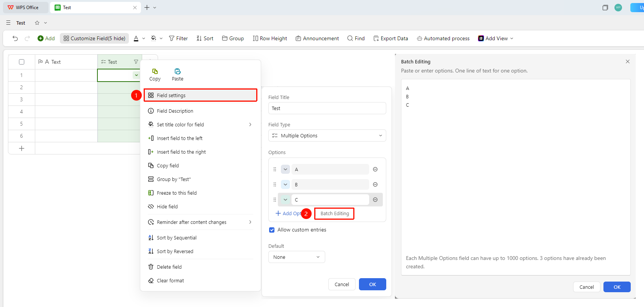Image resolution: width=644 pixels, height=307 pixels.
Task: Toggle Allow custom entries checkbox
Action: 272,230
